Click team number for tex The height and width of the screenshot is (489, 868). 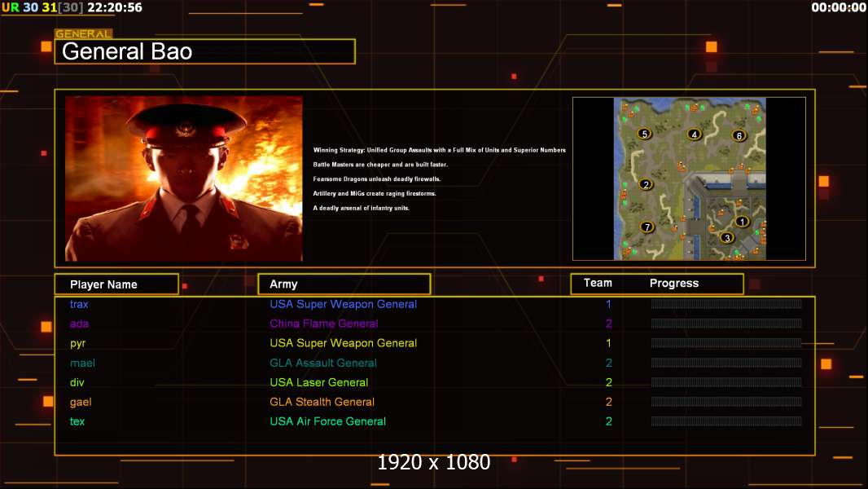coord(608,421)
